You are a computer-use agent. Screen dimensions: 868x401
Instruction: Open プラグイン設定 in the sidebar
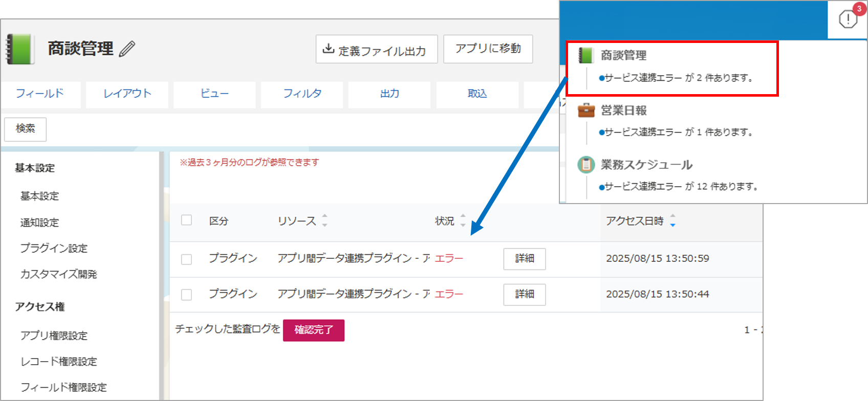(54, 249)
